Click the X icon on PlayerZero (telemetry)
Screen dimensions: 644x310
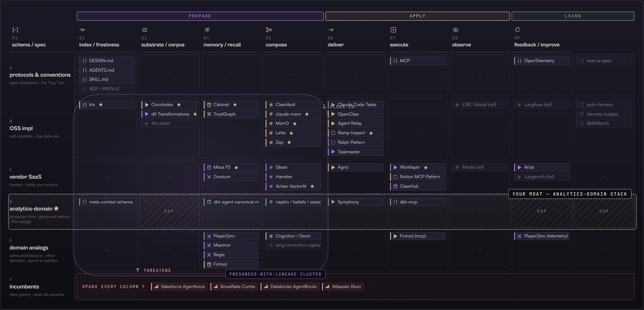[x=520, y=236]
